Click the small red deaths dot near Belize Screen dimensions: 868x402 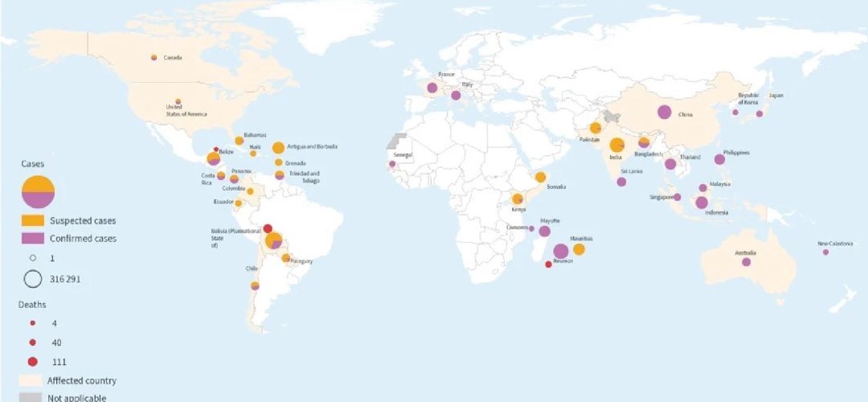tap(216, 150)
